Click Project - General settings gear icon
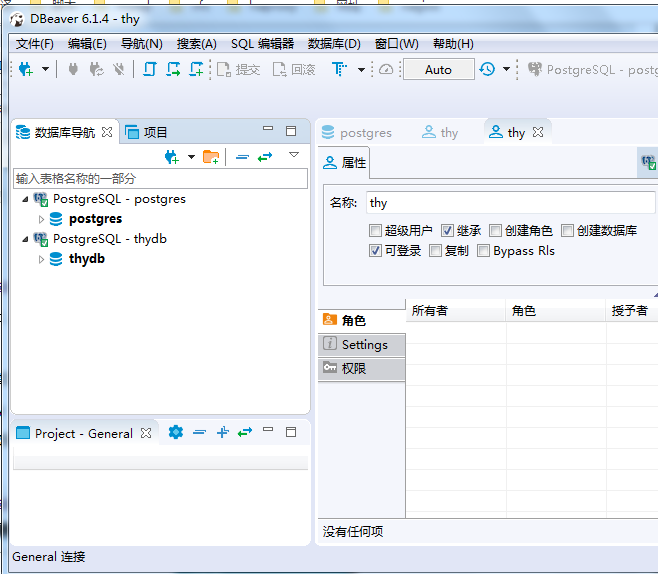This screenshot has width=658, height=574. [176, 432]
